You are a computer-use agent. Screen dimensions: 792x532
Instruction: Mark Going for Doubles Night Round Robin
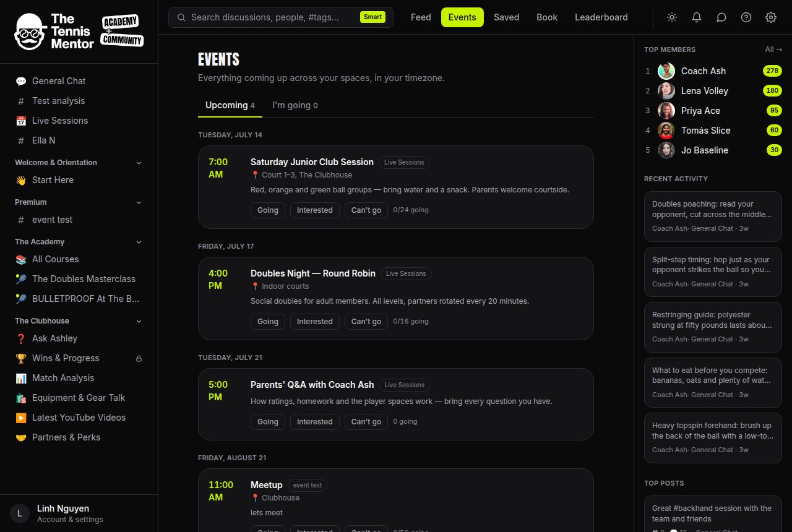pos(268,322)
